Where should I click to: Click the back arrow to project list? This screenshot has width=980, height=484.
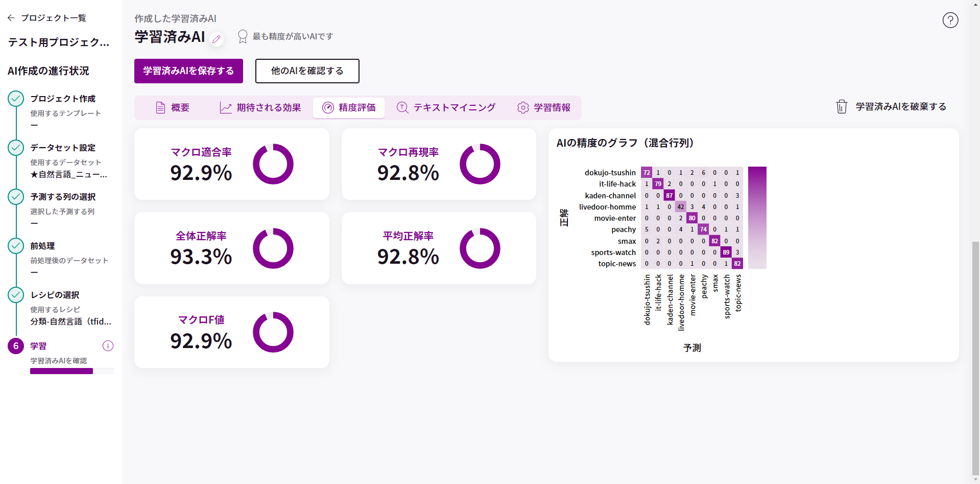(11, 18)
